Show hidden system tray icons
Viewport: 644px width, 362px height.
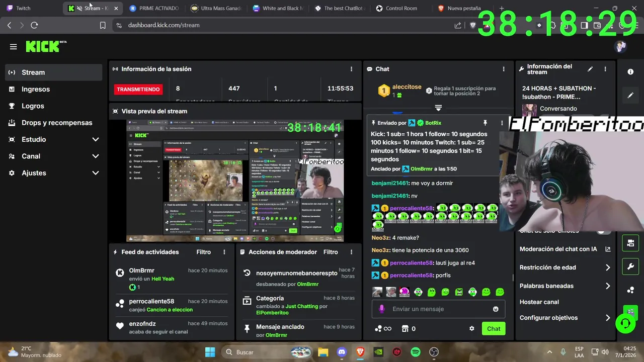click(x=549, y=352)
